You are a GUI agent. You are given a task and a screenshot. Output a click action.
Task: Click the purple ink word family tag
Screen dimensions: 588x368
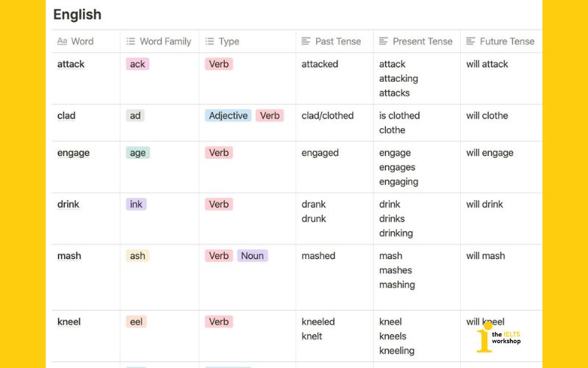136,204
